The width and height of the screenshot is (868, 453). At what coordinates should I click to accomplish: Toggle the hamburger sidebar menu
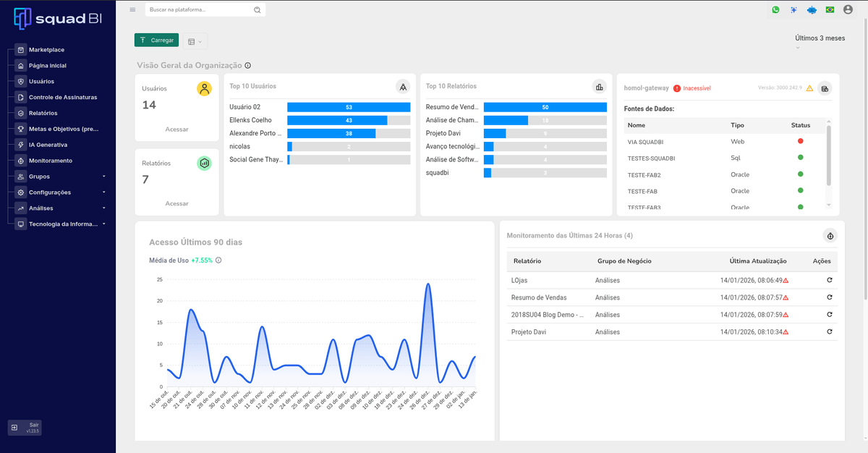pyautogui.click(x=132, y=9)
